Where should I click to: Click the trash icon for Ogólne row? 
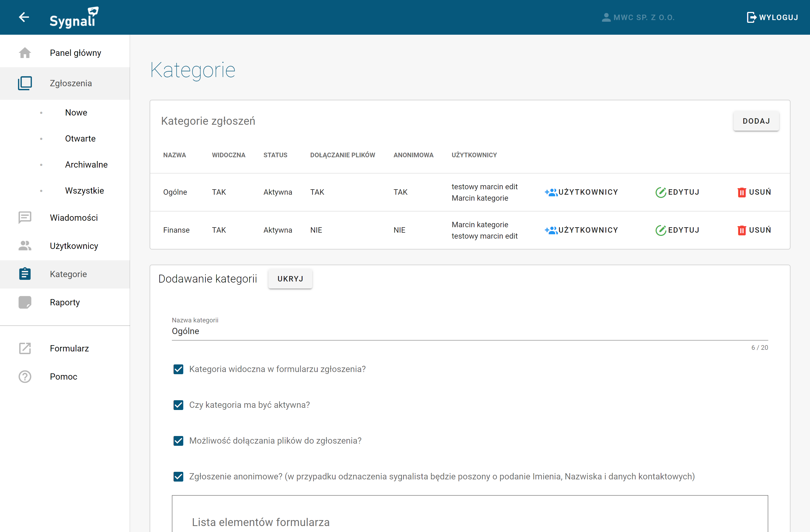click(742, 192)
